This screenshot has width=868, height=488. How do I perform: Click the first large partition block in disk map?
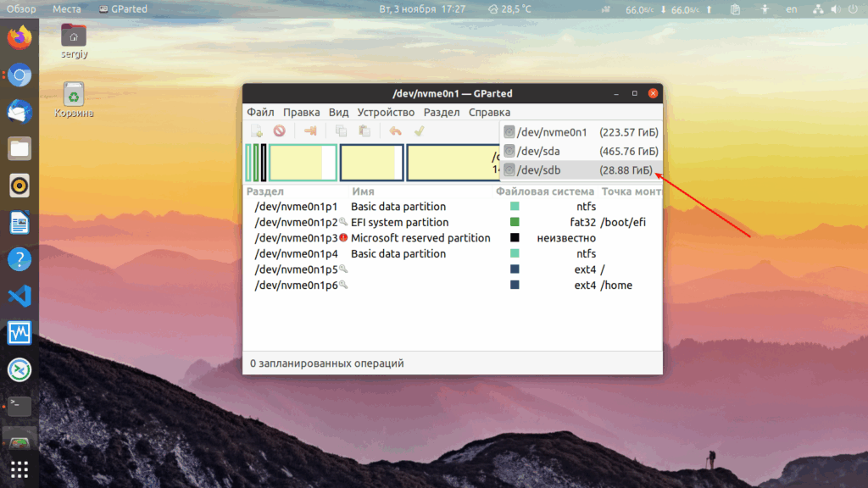(303, 162)
